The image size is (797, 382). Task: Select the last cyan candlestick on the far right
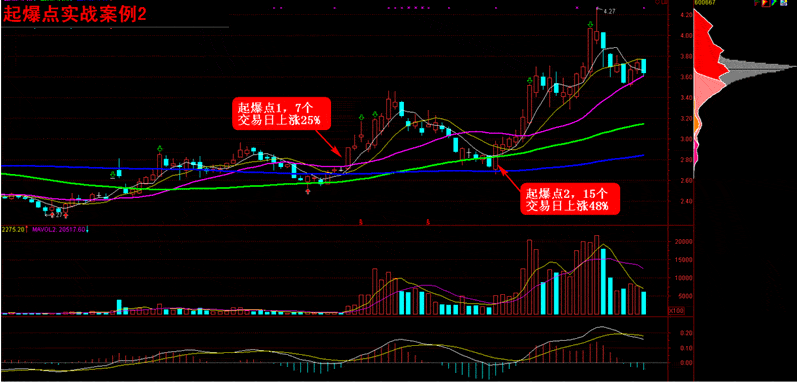[x=643, y=66]
